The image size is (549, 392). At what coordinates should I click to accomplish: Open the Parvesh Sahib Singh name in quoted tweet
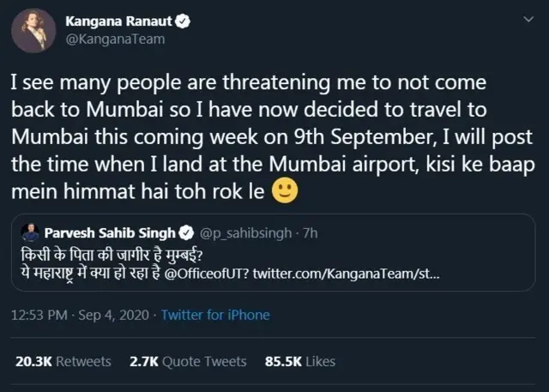108,232
